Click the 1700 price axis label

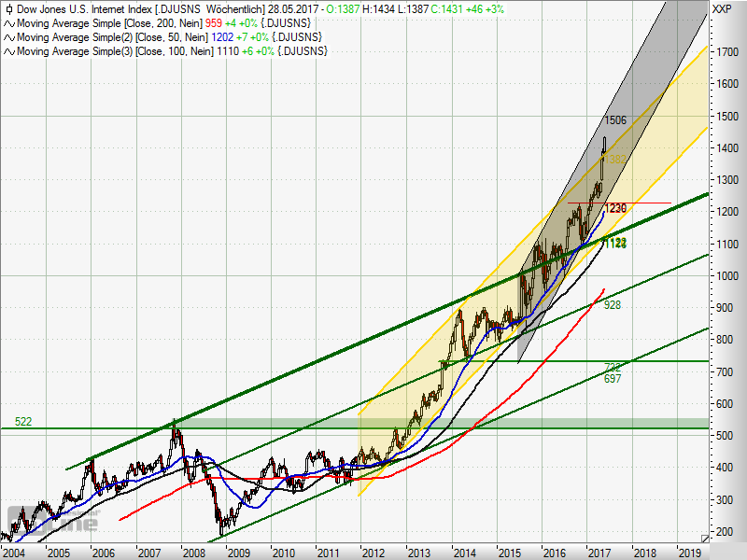726,52
